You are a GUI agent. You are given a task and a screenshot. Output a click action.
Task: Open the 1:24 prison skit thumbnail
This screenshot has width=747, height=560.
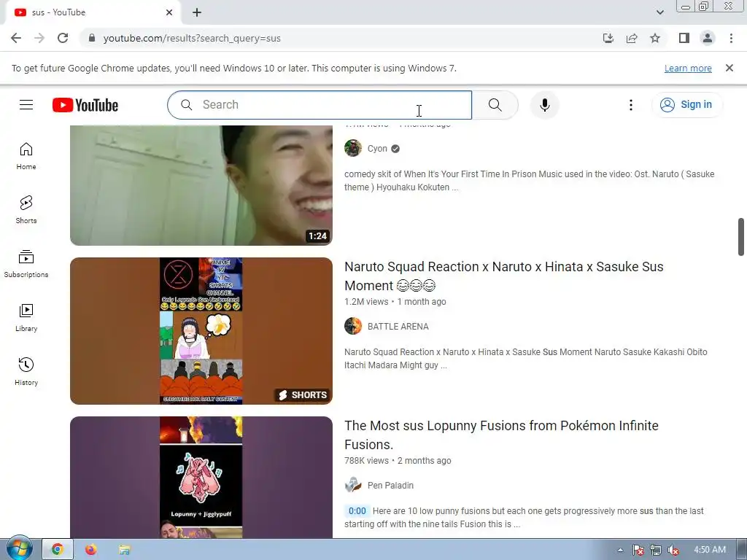pos(201,185)
